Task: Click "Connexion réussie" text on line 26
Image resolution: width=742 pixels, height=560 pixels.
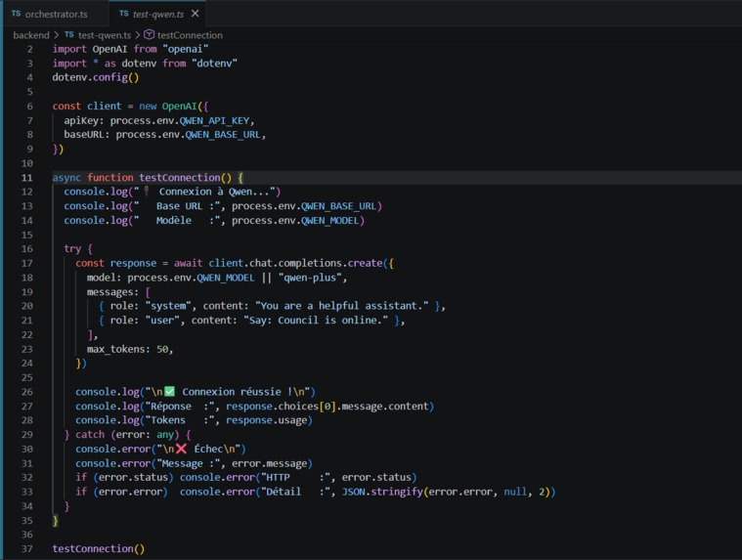Action: click(x=232, y=392)
